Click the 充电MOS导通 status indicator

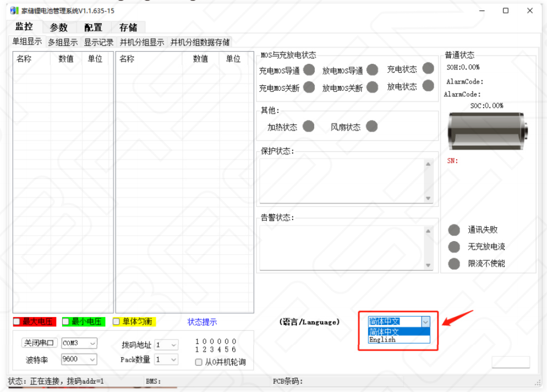coord(309,70)
